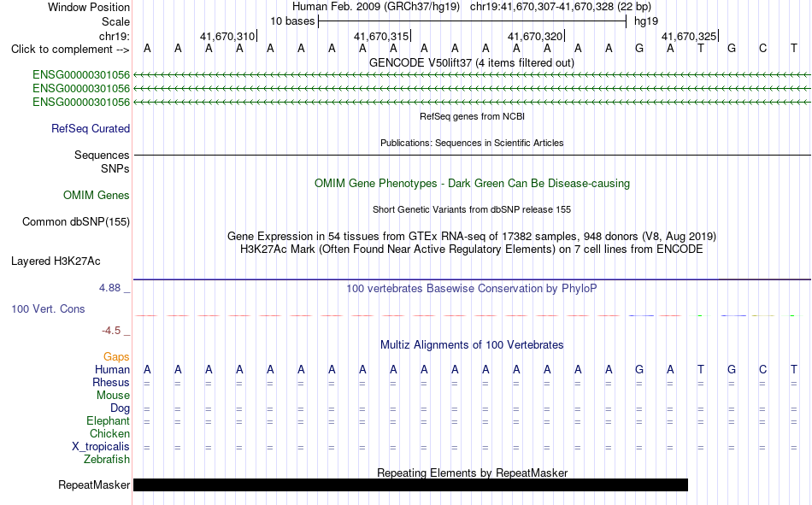
Task: Click 'Click to complement -->' label
Action: pos(70,50)
